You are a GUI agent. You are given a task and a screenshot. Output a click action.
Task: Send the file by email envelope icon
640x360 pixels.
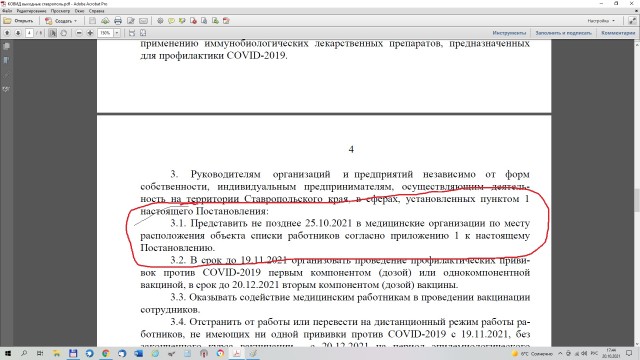coord(143,21)
